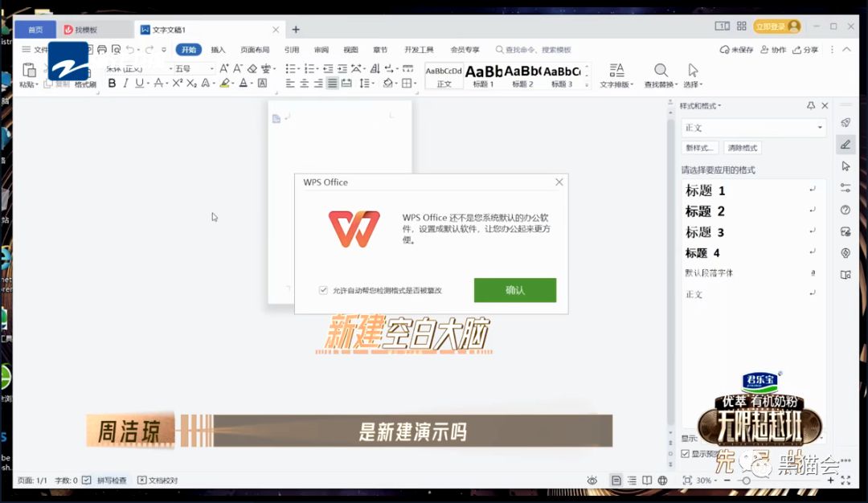The height and width of the screenshot is (503, 868).
Task: Open the font name dropdown
Action: (170, 68)
